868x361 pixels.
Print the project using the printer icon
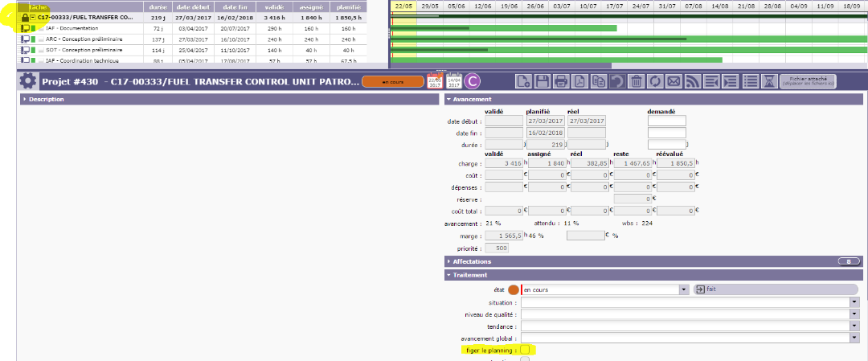(561, 81)
